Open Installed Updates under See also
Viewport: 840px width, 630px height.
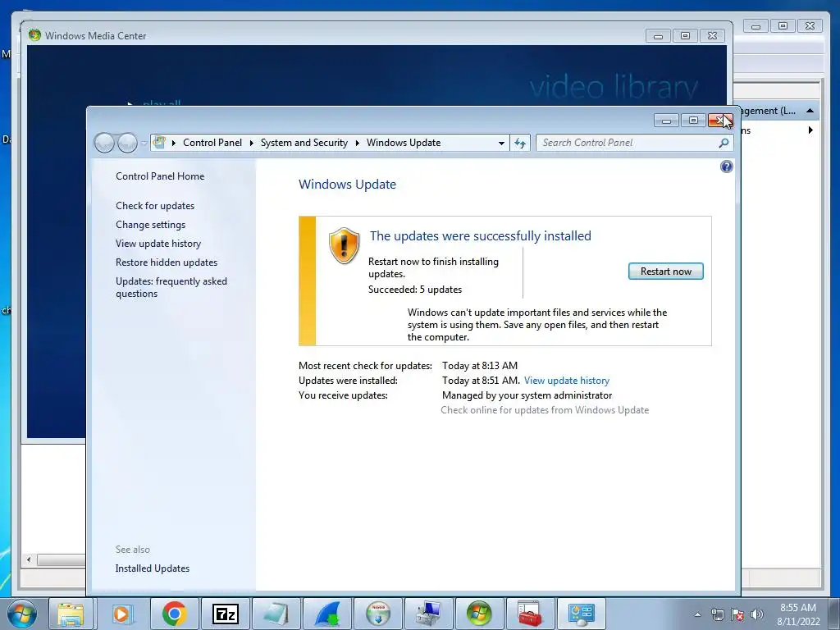152,568
